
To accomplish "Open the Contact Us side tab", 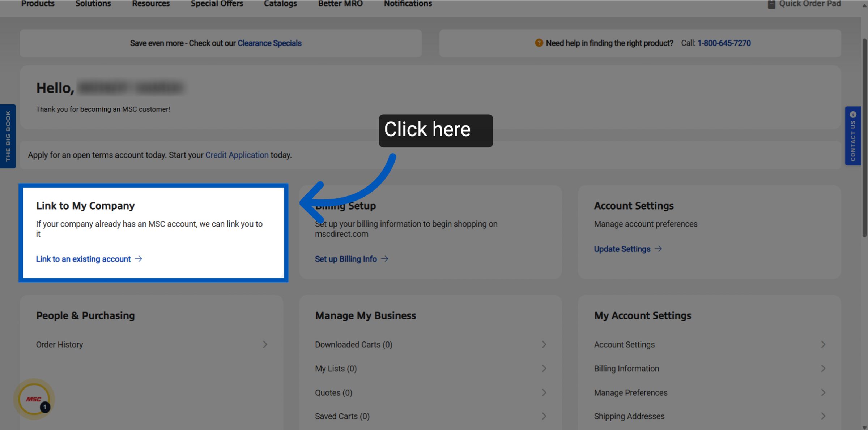I will pyautogui.click(x=853, y=136).
